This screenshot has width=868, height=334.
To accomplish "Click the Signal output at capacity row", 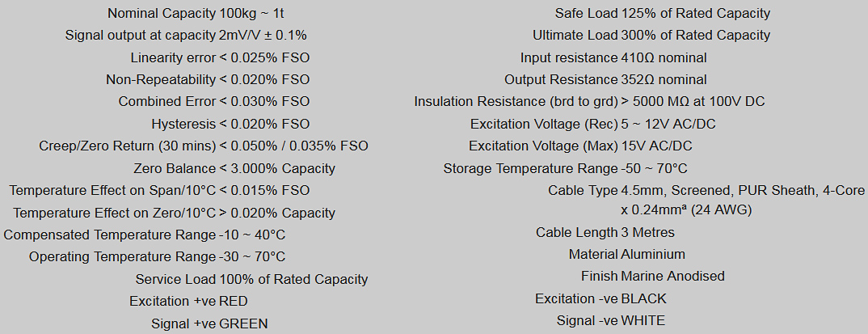I will 186,36.
